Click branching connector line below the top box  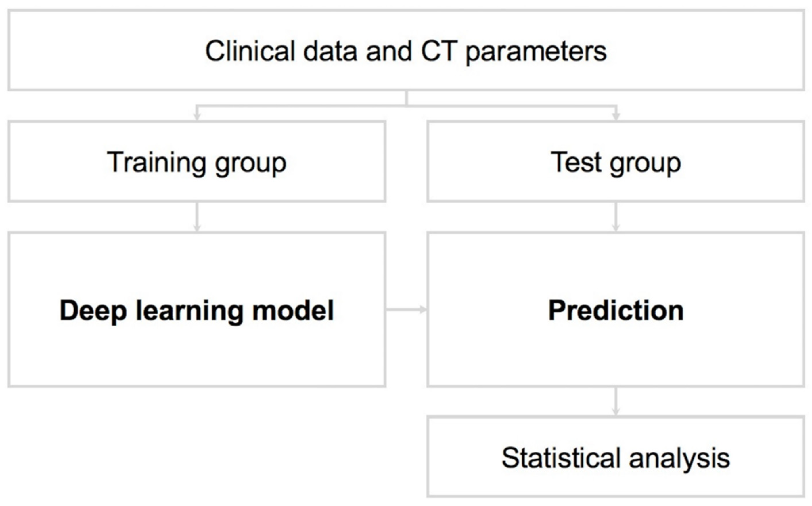point(406,106)
